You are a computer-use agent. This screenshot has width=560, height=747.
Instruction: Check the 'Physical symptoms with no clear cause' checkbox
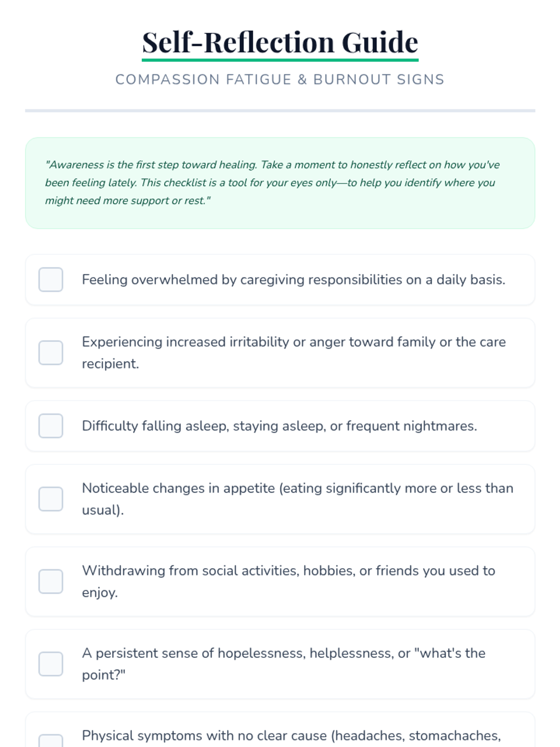coord(51,741)
